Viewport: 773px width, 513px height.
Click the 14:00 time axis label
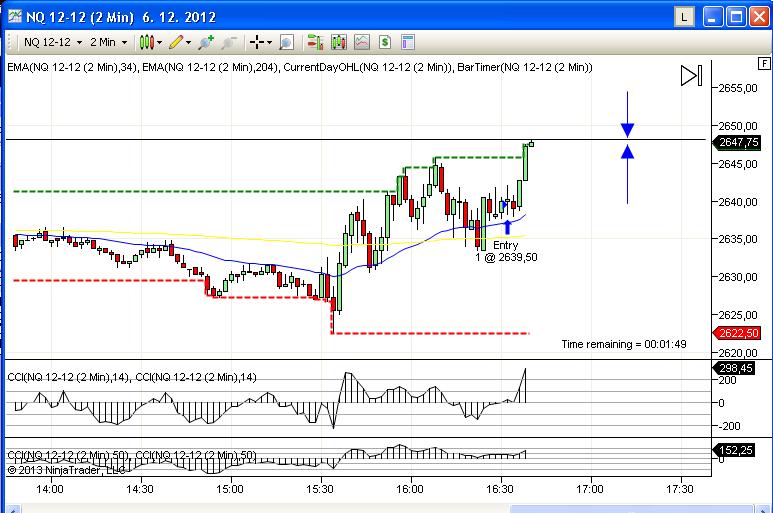point(50,489)
